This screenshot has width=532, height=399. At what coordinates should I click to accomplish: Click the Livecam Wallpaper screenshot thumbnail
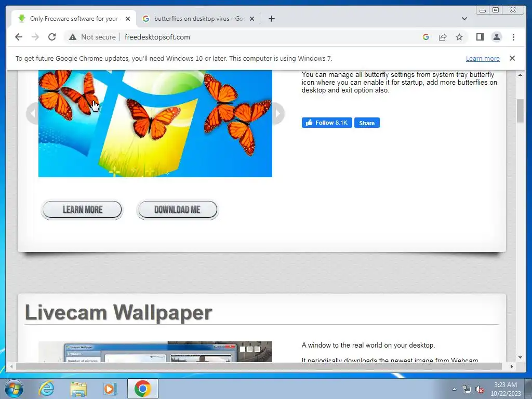[x=155, y=352]
